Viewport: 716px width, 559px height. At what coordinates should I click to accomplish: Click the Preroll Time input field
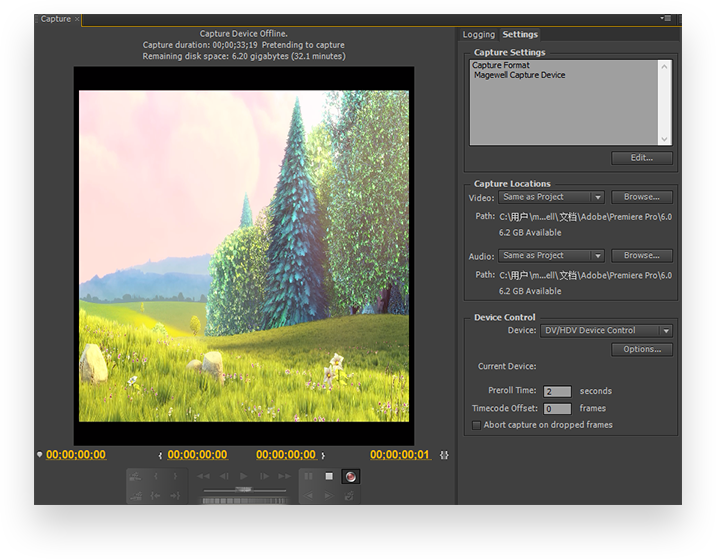click(x=557, y=391)
